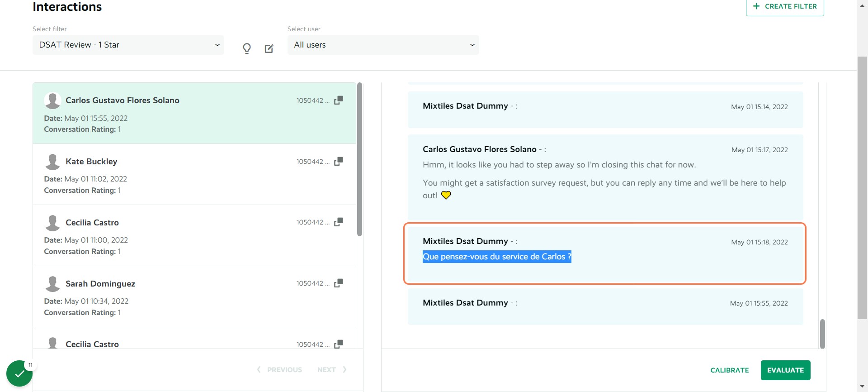Select the Cecilia Castro May 01 11:00 interaction

coord(194,235)
